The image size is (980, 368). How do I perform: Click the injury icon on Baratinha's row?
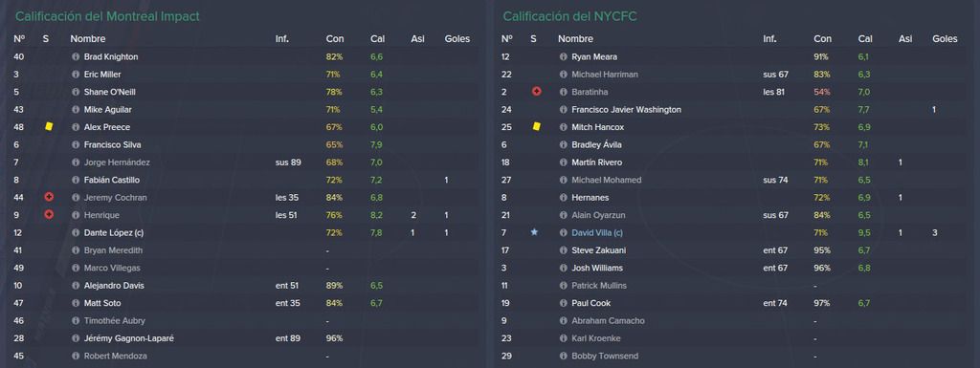(x=536, y=92)
